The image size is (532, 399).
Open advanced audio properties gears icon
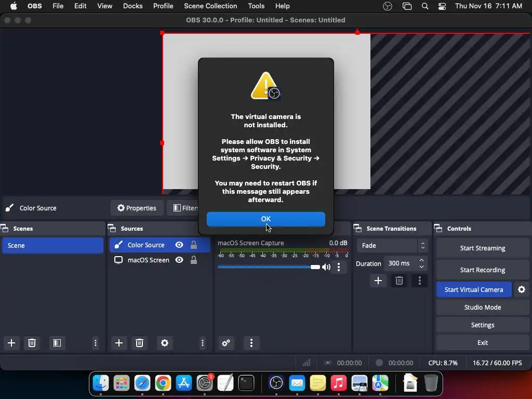tap(226, 343)
